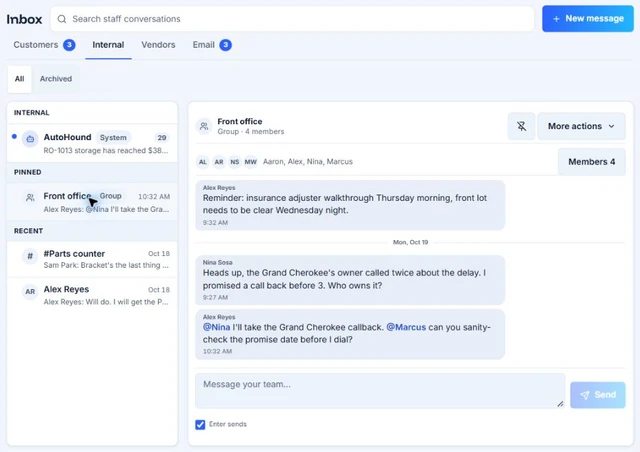Select the All filter tab

pos(19,79)
